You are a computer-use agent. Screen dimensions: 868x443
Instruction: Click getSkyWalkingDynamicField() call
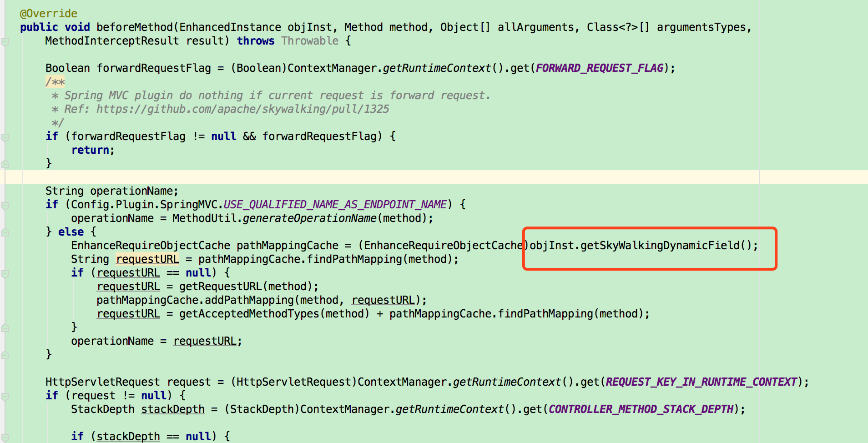click(666, 246)
